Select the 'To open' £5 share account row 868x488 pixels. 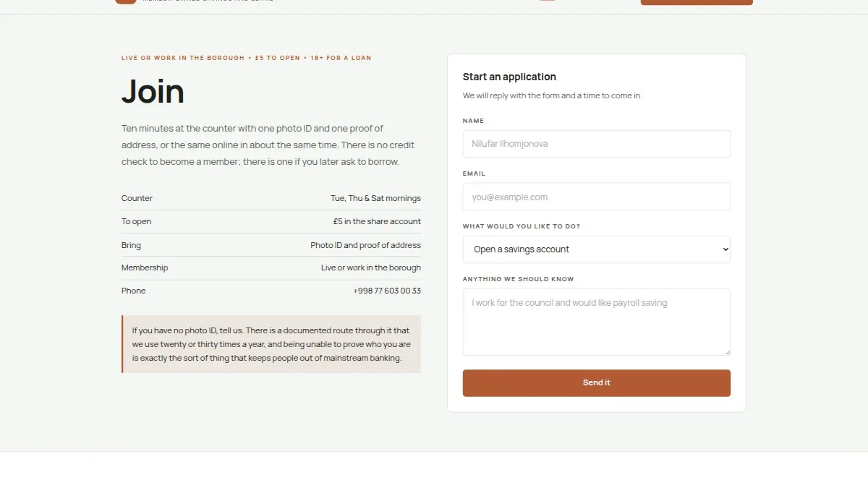pos(271,221)
